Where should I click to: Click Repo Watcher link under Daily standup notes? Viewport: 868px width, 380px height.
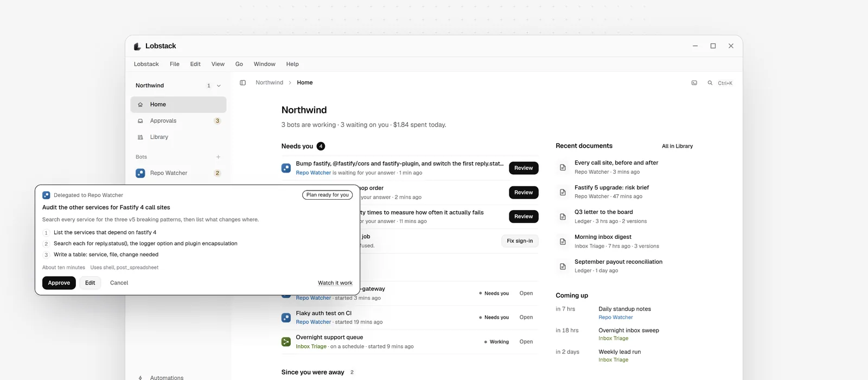click(x=616, y=318)
